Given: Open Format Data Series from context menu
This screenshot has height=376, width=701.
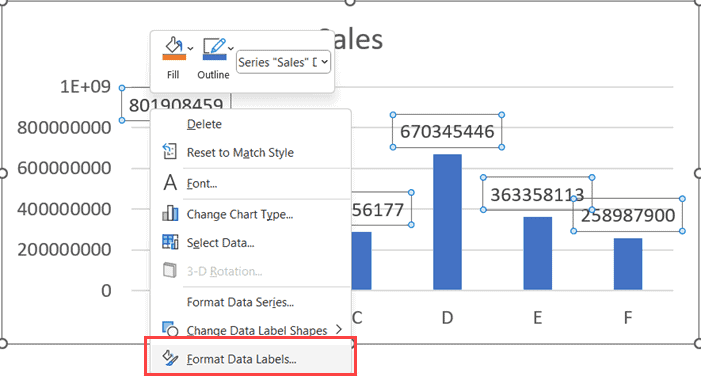Looking at the screenshot, I should pos(240,302).
